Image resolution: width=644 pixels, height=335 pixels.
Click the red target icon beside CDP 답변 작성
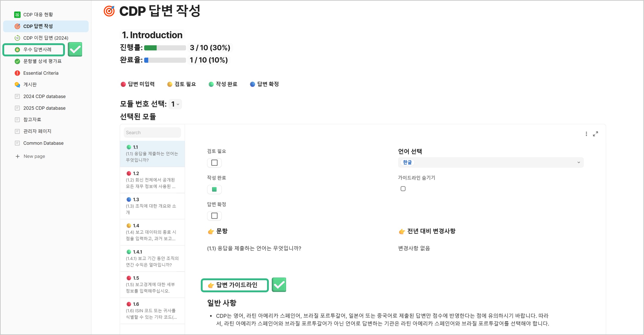coord(17,26)
